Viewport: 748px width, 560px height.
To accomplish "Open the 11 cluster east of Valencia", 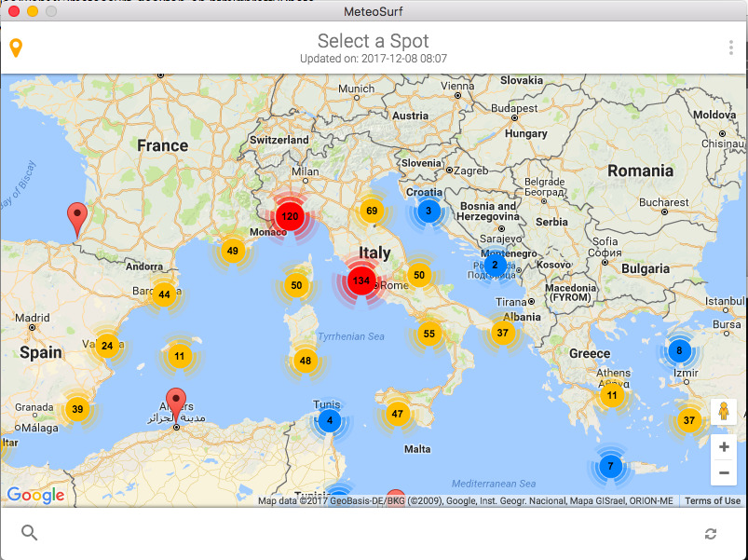I will (180, 356).
